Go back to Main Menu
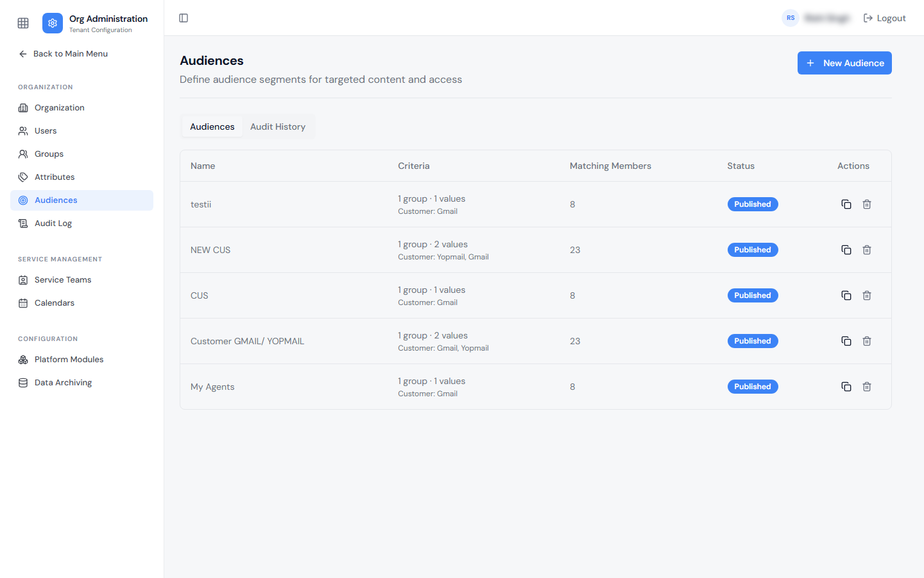 click(x=63, y=54)
